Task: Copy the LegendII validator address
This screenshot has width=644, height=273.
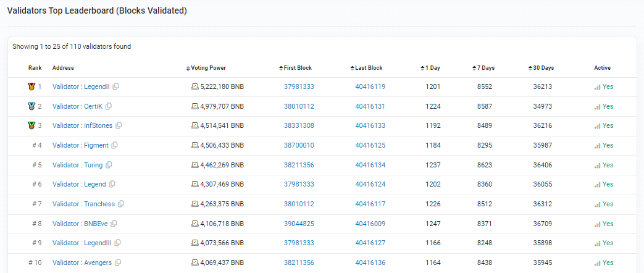Action: pos(116,87)
